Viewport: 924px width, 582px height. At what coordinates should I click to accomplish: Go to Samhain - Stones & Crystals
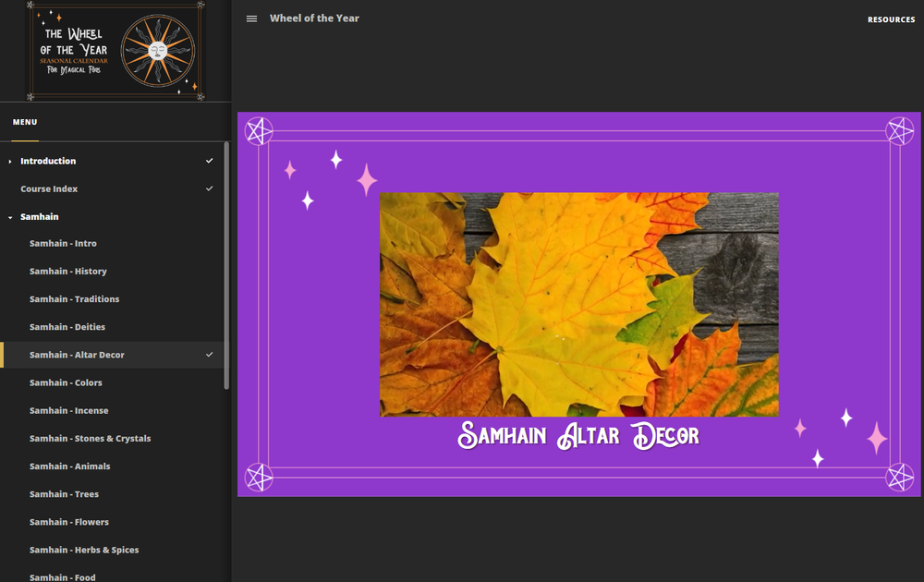point(91,438)
